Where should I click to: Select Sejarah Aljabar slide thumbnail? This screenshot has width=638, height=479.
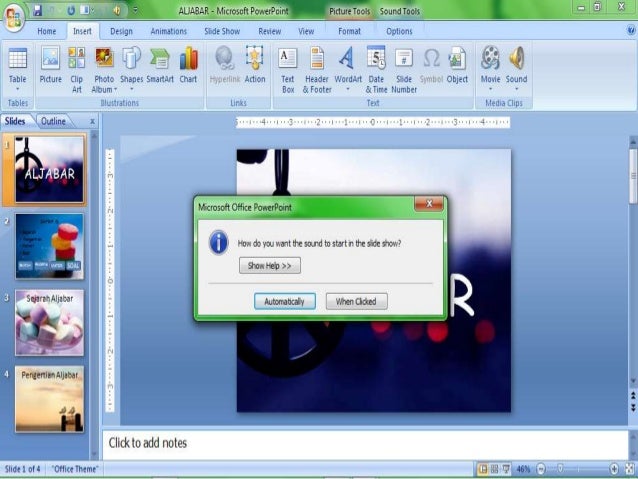click(x=49, y=323)
